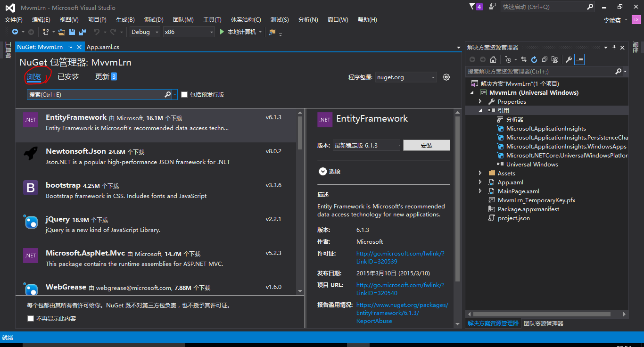This screenshot has width=644, height=347.
Task: Select project.json in Solution Explorer
Action: click(514, 218)
